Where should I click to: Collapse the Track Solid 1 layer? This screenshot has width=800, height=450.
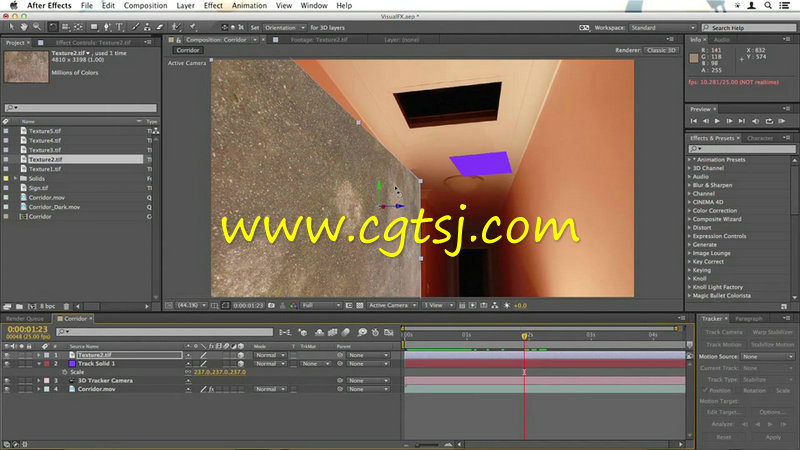pos(38,364)
